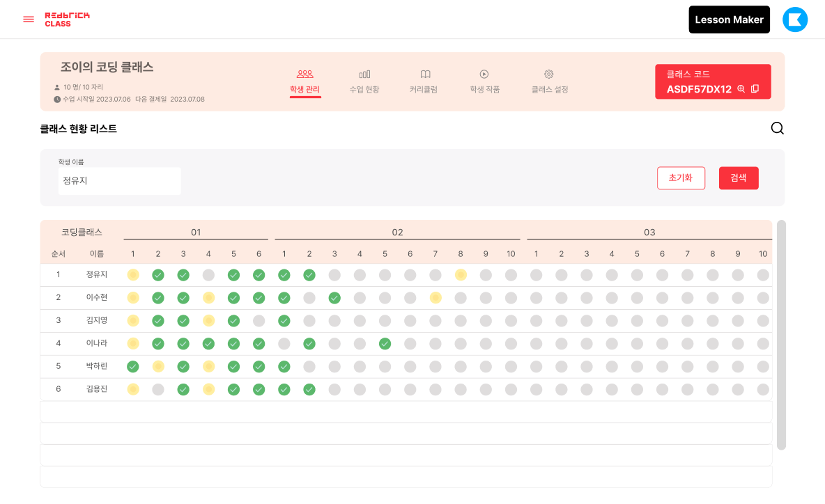Select student name 김지영 in the table
The height and width of the screenshot is (504, 825).
tap(97, 320)
